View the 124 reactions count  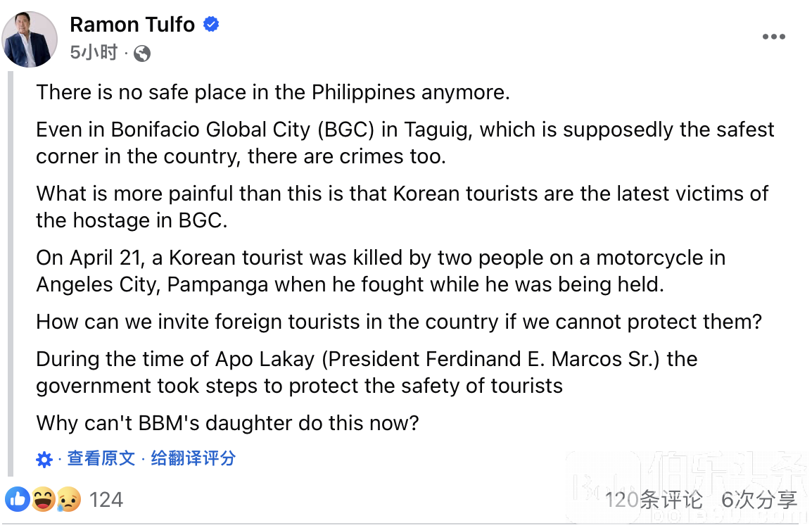click(106, 500)
